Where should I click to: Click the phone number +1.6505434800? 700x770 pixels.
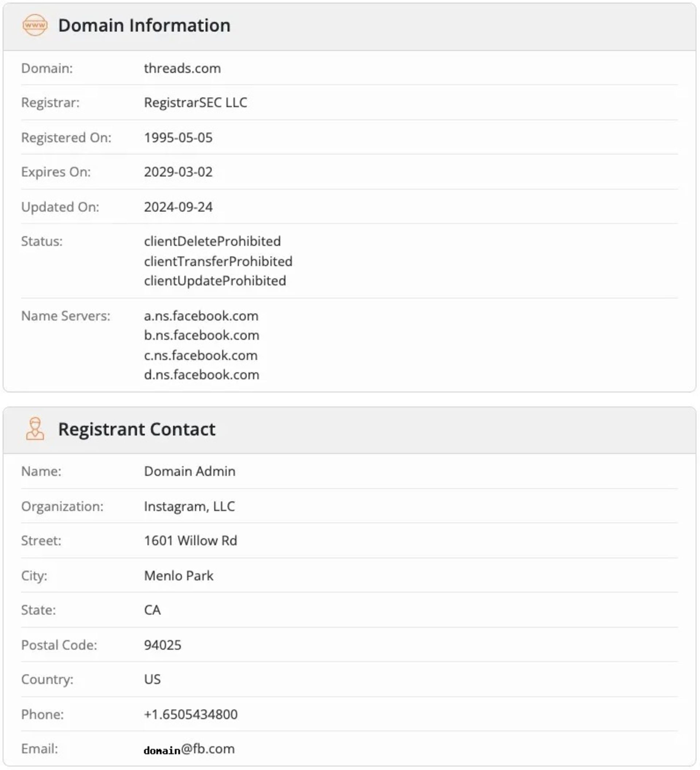coord(191,714)
